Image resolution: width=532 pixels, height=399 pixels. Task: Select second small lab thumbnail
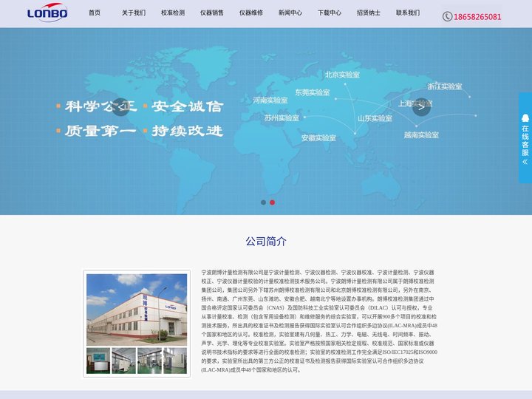coord(124,361)
